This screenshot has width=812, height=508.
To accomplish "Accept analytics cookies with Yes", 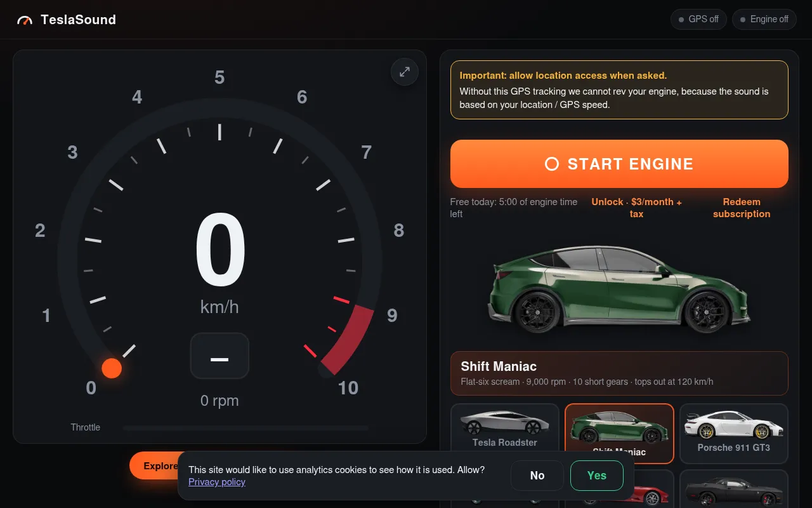I will (x=597, y=476).
